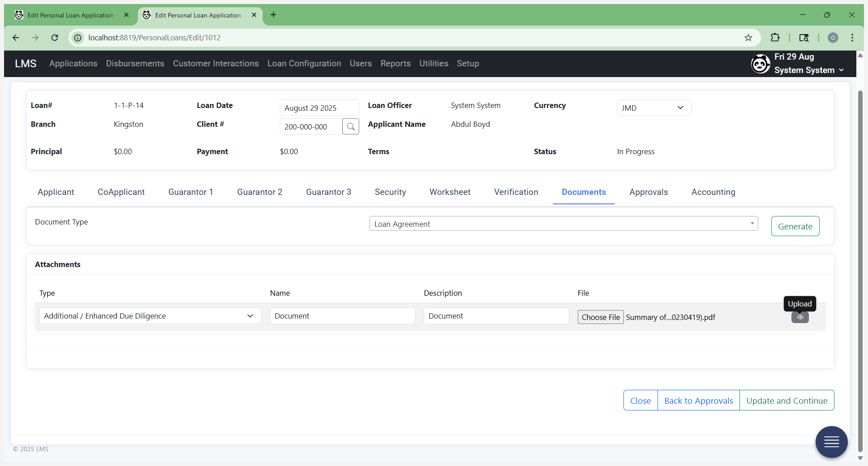Click the Generate button
Image resolution: width=868 pixels, height=466 pixels.
tap(795, 226)
